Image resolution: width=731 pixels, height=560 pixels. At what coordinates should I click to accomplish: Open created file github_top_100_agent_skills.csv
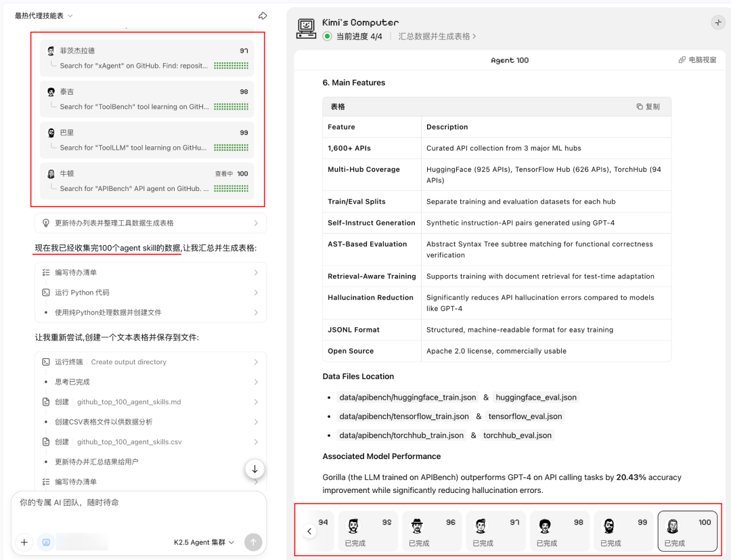tap(150, 442)
